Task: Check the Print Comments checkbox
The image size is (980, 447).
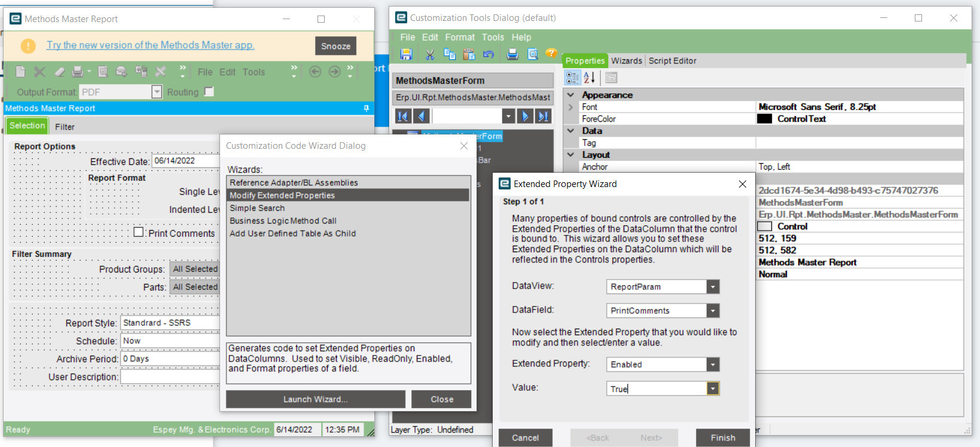Action: click(x=139, y=232)
